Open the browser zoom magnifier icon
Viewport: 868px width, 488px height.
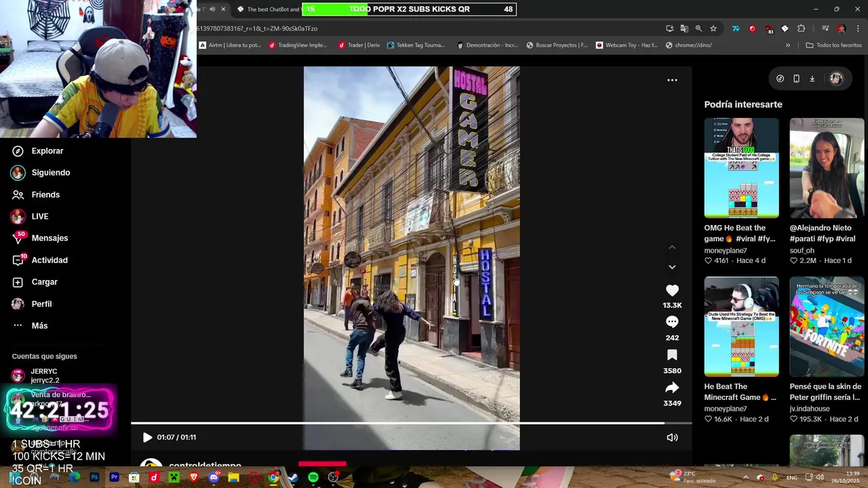tap(698, 28)
